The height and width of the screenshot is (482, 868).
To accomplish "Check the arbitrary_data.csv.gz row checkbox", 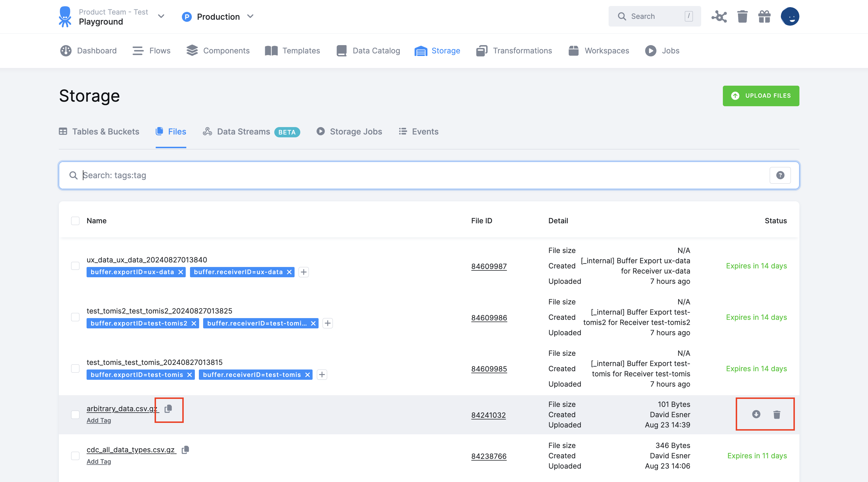I will 75,414.
